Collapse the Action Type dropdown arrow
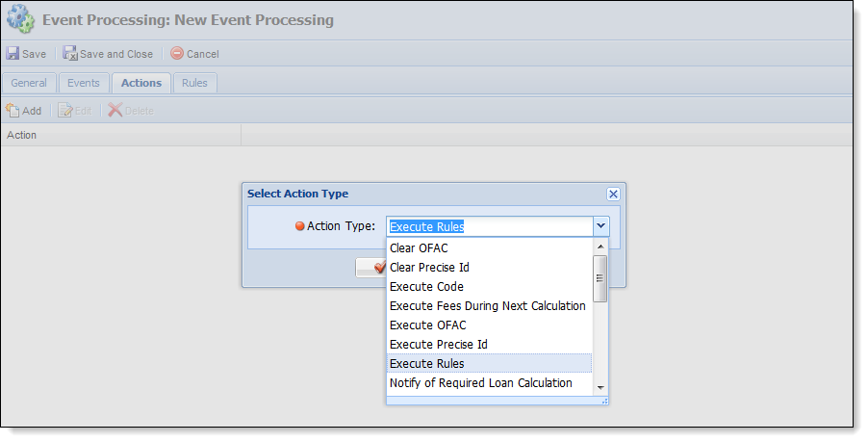This screenshot has height=442, width=868. click(x=600, y=226)
